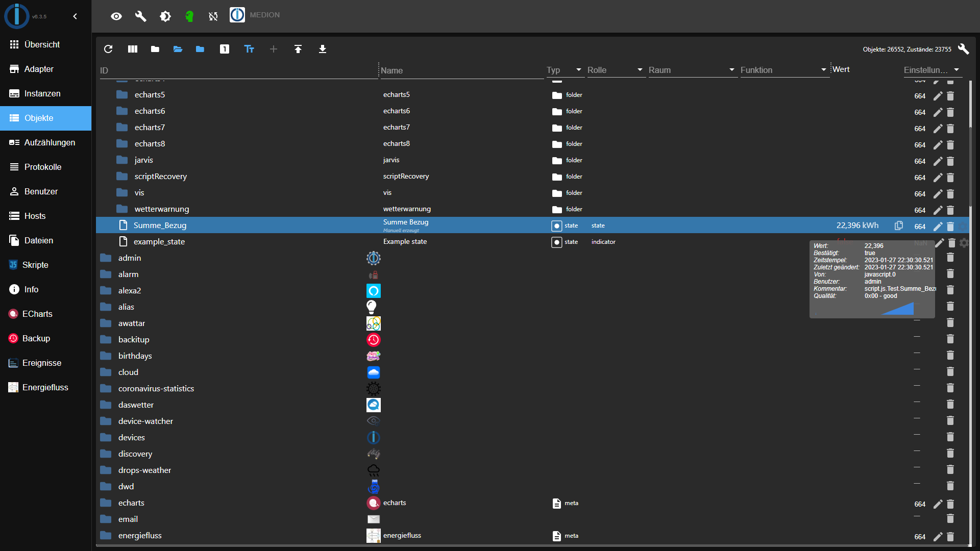
Task: Collapse the sidebar with chevron arrow
Action: pyautogui.click(x=75, y=16)
